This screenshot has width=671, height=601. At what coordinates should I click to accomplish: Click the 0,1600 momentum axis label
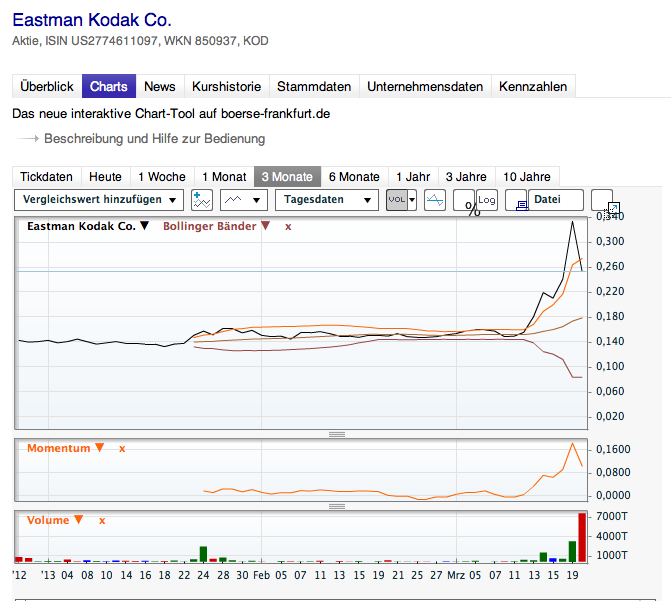coord(613,449)
